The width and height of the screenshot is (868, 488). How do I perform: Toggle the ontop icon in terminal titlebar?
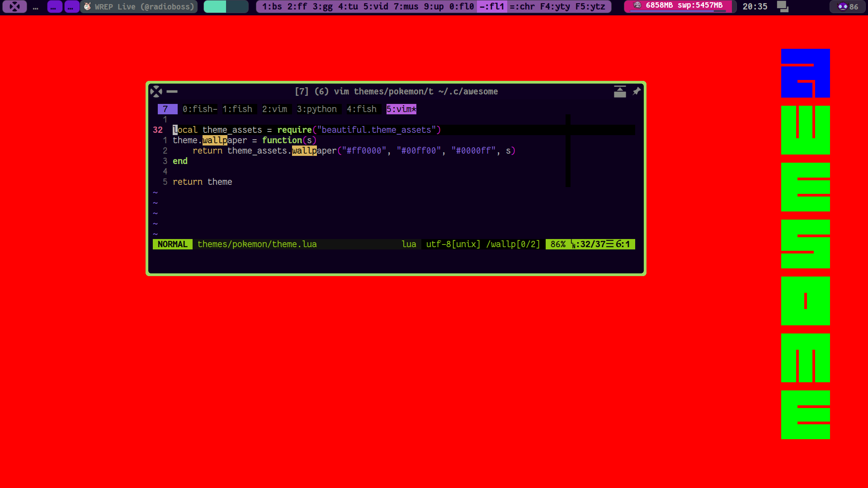[x=620, y=92]
